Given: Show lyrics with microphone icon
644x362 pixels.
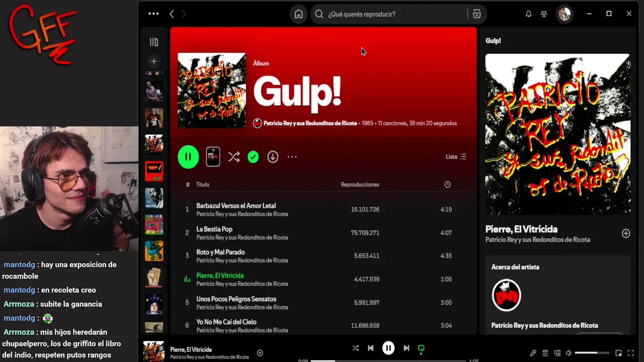Looking at the screenshot, I should click(533, 353).
